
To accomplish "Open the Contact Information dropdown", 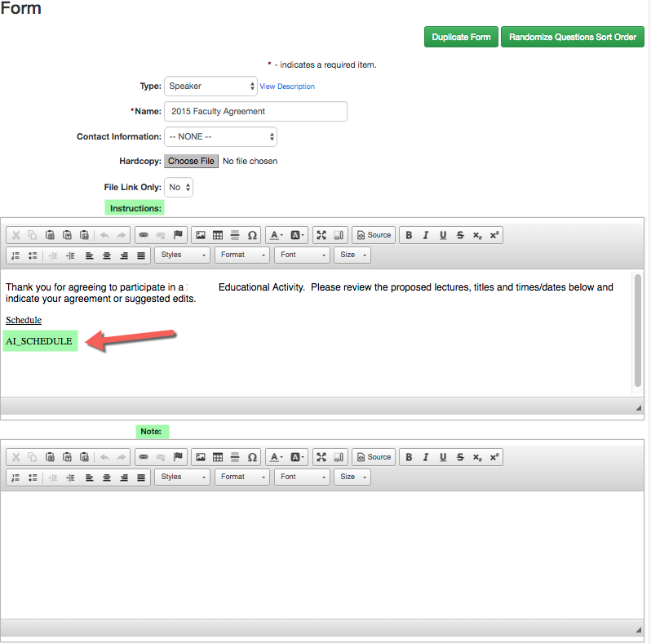I will point(220,136).
